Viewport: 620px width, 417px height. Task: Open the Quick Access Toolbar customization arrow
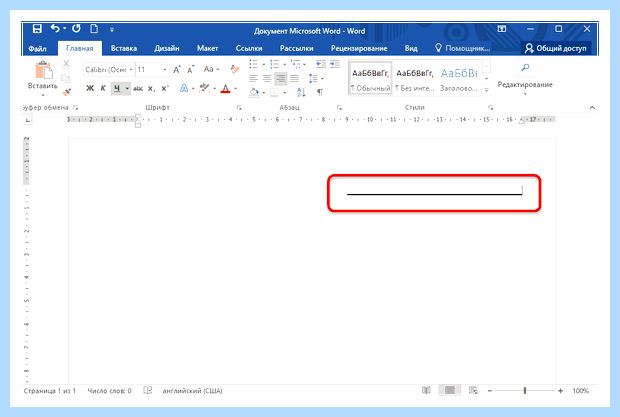pos(112,30)
